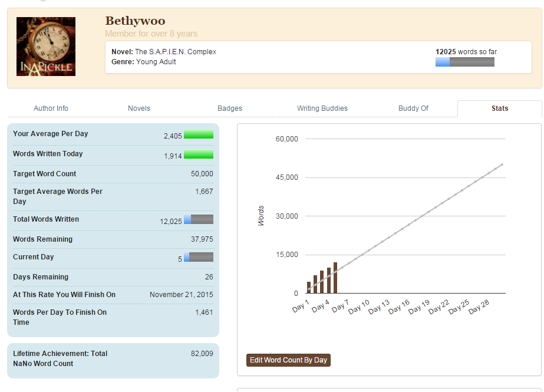
Task: Click the novel title The S.A.P.I.E.N. Complex
Action: (176, 52)
